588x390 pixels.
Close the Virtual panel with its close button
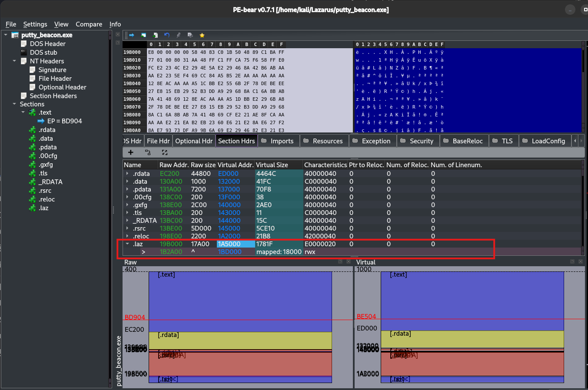[581, 262]
